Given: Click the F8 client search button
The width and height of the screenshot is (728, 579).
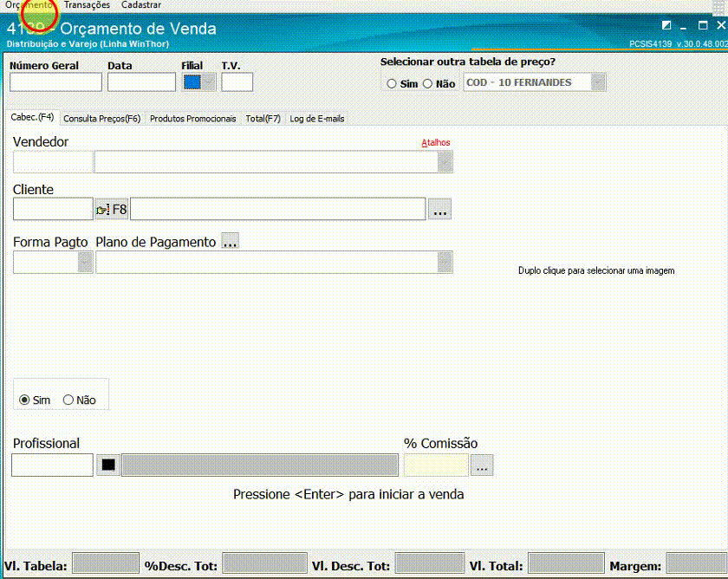Looking at the screenshot, I should 112,210.
